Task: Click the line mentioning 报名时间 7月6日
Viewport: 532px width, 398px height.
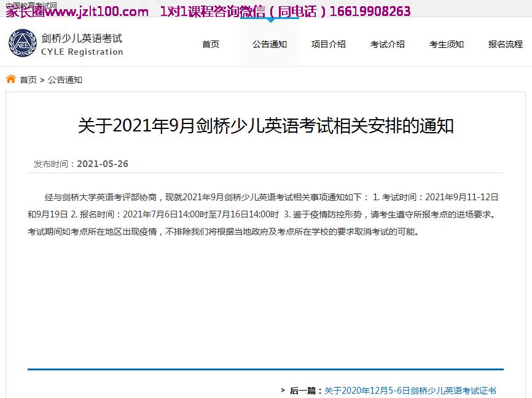Action: pyautogui.click(x=262, y=214)
